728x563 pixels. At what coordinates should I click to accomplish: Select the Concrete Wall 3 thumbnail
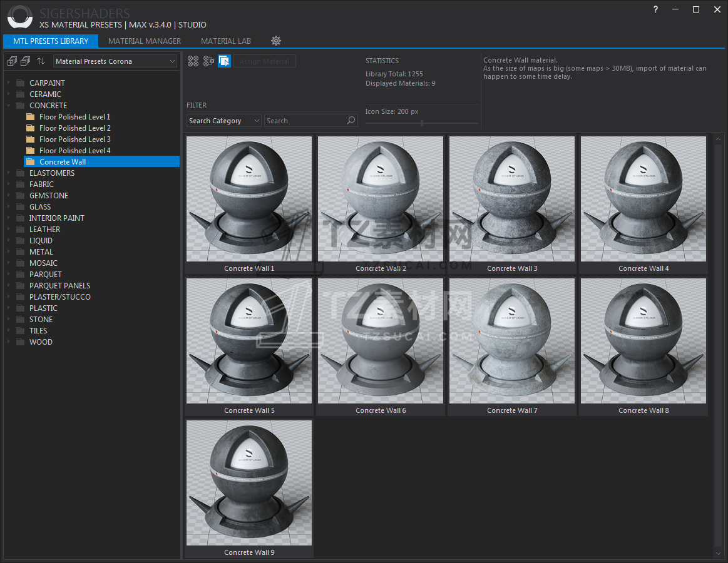pyautogui.click(x=512, y=199)
